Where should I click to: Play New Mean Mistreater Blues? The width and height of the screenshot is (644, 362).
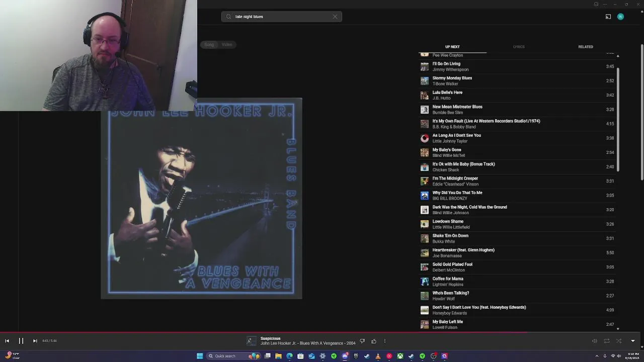point(517,110)
